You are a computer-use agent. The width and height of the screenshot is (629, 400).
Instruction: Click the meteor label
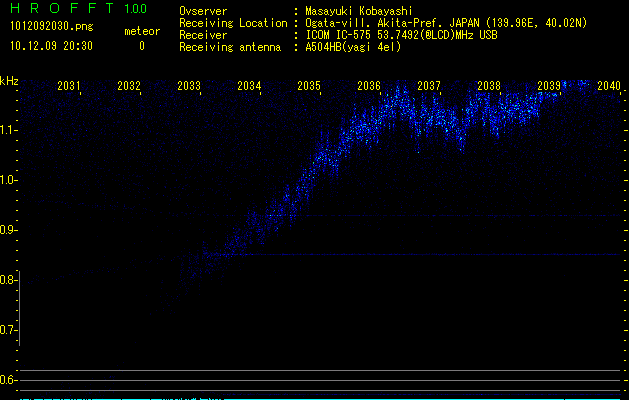pos(142,31)
